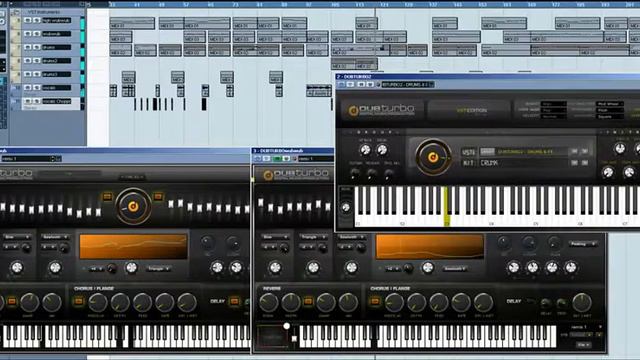Click first header button in middle DUBTURBO window
640x360 pixels.
[x=258, y=159]
